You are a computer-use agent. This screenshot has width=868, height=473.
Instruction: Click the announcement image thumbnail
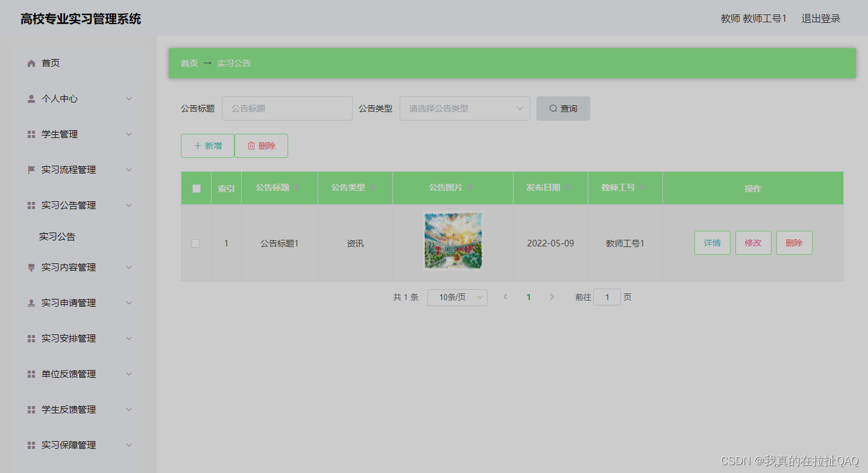[453, 241]
